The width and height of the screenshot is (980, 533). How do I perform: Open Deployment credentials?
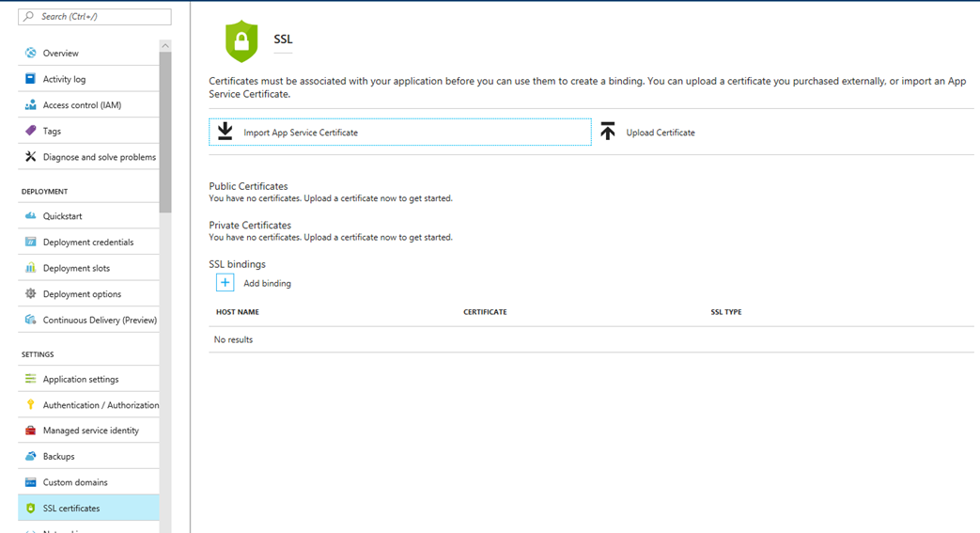pyautogui.click(x=88, y=243)
